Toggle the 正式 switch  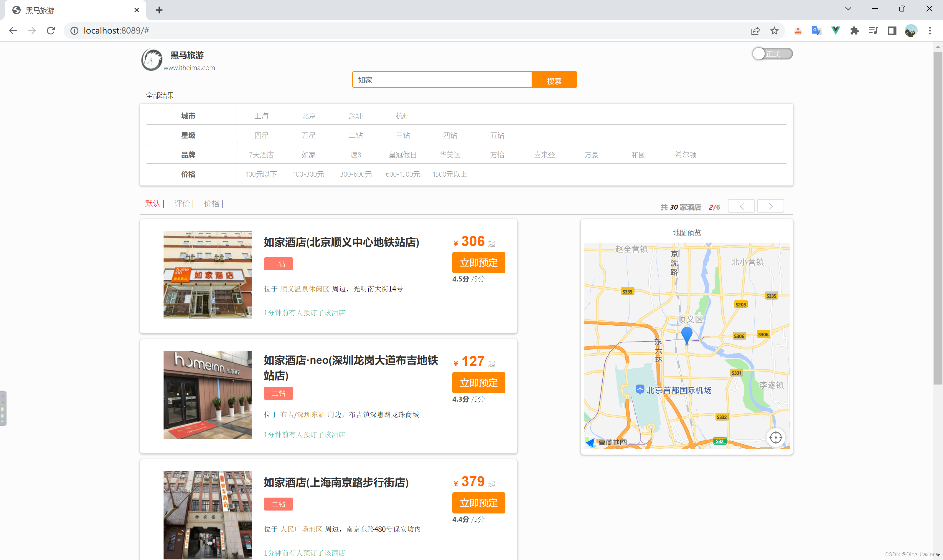(772, 54)
